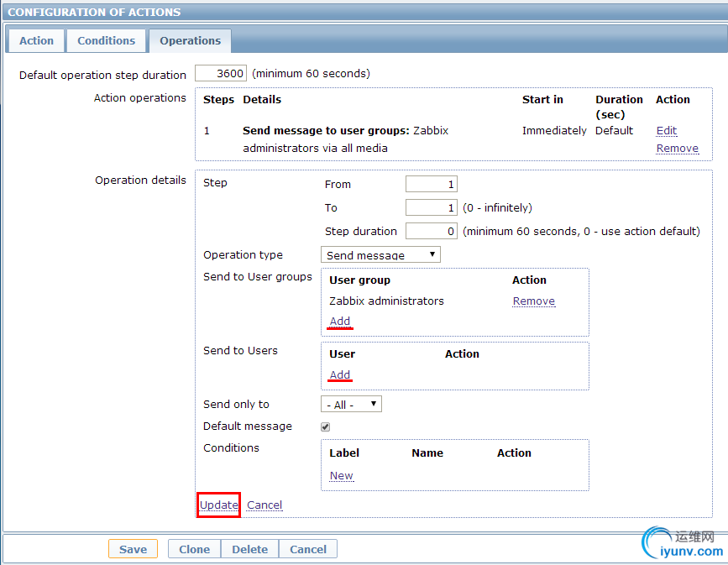Viewport: 728px width, 565px height.
Task: Switch to the Action tab
Action: point(36,40)
